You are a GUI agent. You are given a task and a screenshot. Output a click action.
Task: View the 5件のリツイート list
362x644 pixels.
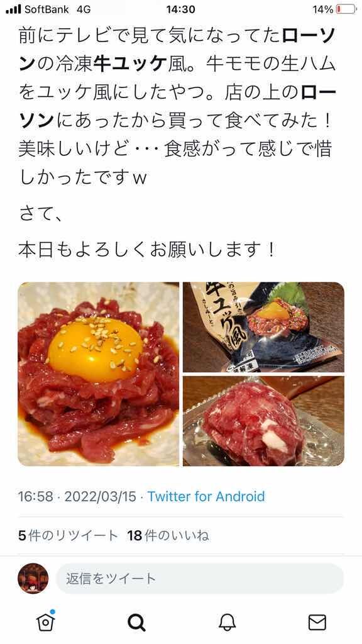(x=68, y=536)
